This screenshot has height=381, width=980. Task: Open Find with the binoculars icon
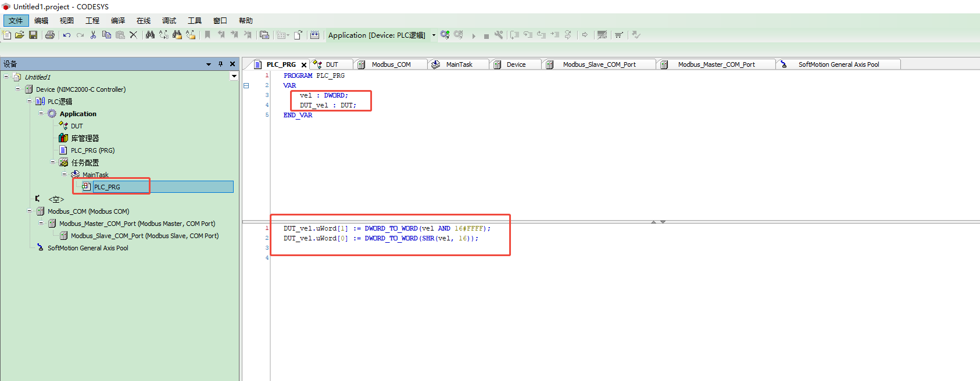click(x=150, y=35)
